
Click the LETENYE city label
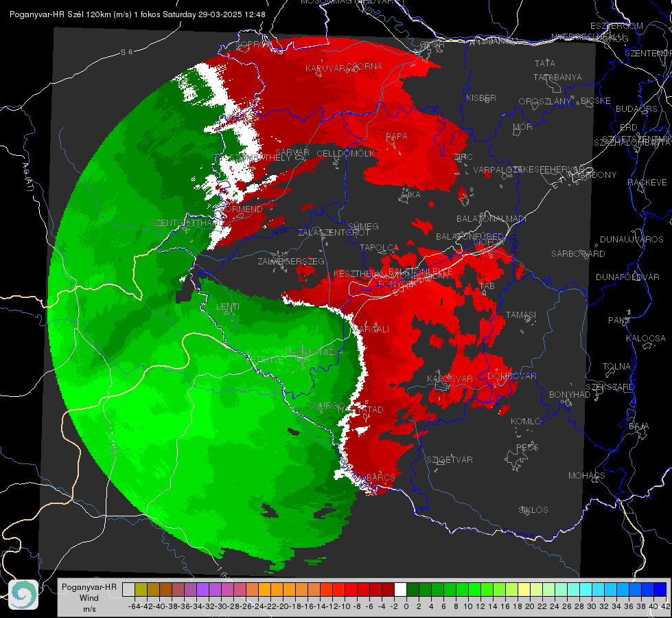266,360
